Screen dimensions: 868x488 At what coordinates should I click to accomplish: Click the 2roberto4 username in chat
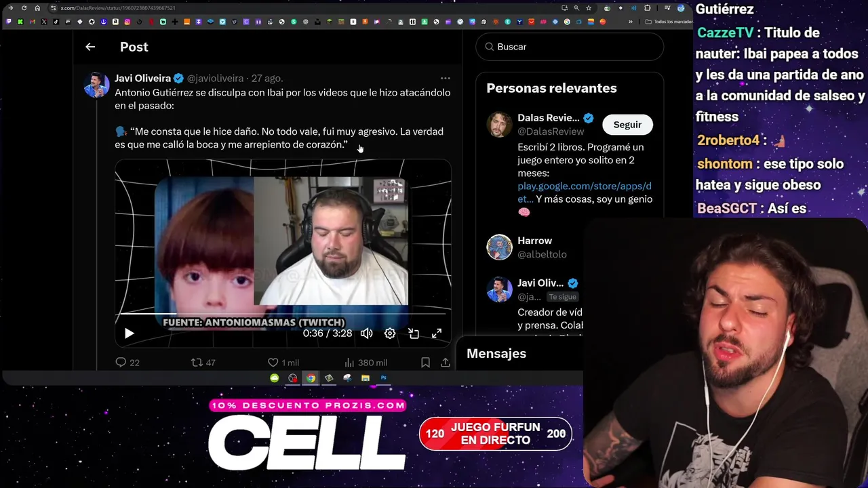pos(728,140)
